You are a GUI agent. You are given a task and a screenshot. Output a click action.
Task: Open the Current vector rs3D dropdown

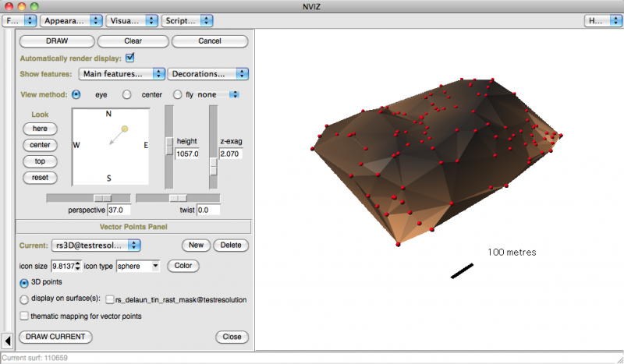click(97, 245)
